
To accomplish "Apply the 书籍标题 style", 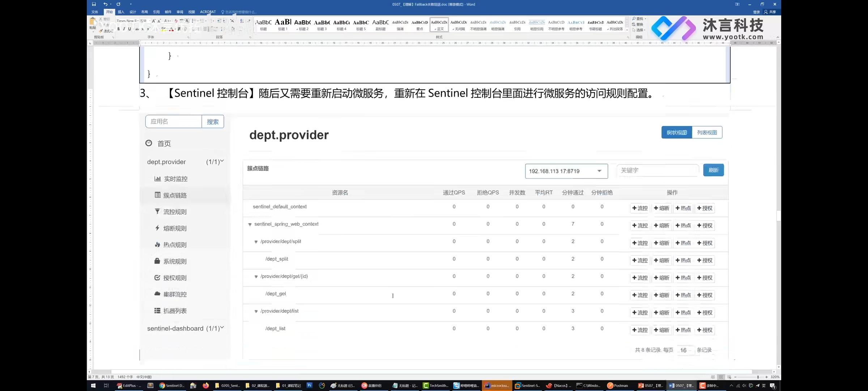I will (x=595, y=25).
